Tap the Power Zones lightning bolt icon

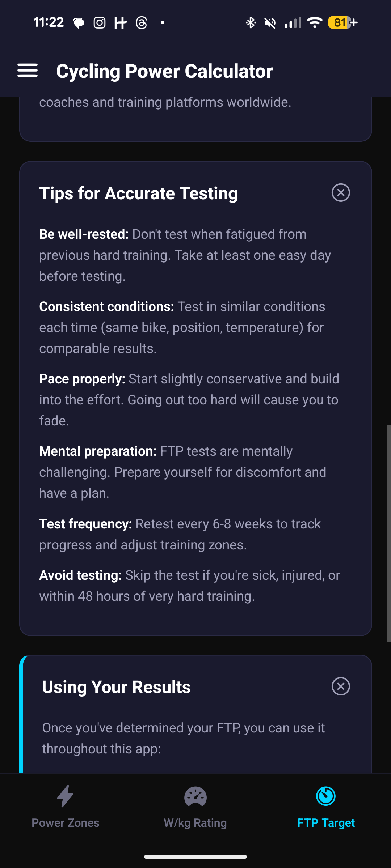tap(65, 796)
